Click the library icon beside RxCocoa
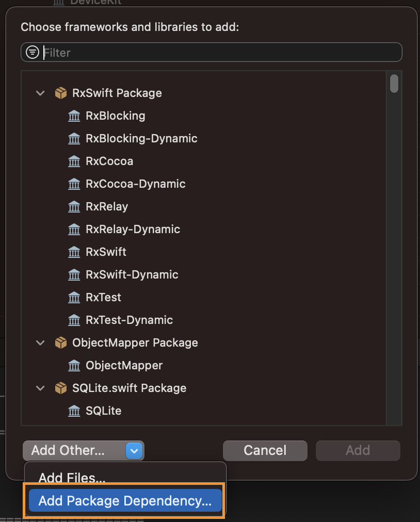Image resolution: width=420 pixels, height=522 pixels. [x=74, y=161]
